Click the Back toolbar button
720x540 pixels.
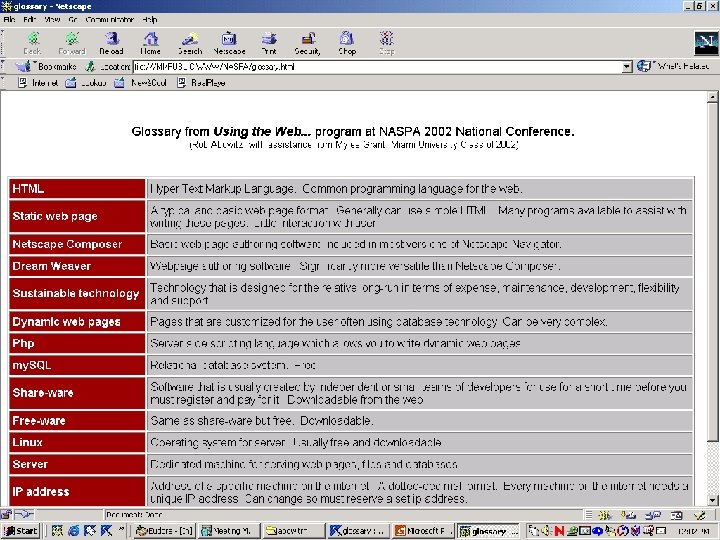[x=32, y=44]
